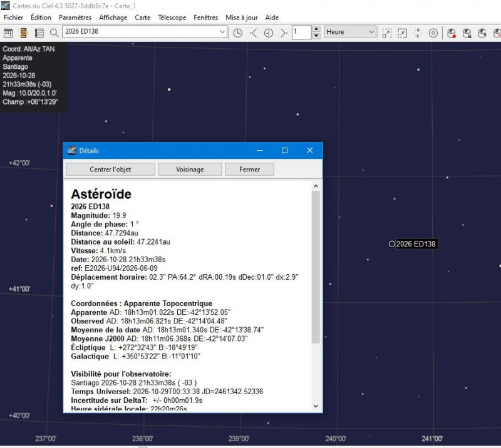
Task: Increase the time step value
Action: pos(316,29)
